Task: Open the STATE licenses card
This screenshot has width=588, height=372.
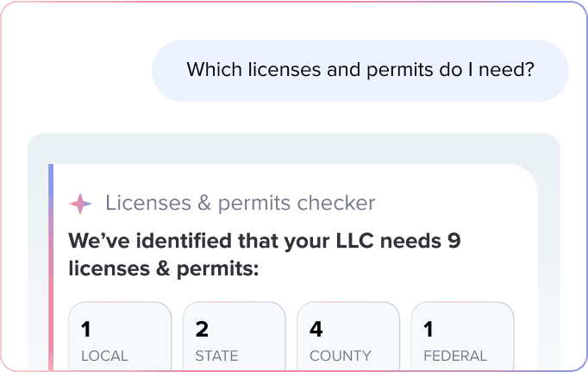Action: click(234, 337)
